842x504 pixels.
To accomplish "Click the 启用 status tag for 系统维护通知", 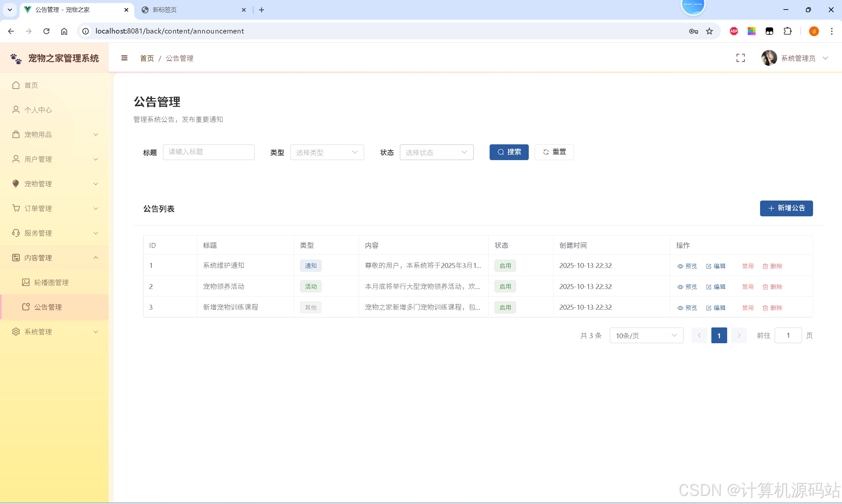I will (505, 266).
